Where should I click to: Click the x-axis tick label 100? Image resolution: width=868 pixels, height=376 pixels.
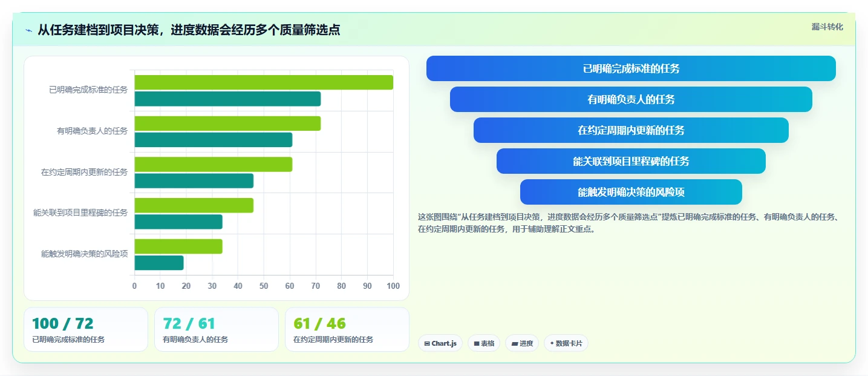click(x=393, y=286)
